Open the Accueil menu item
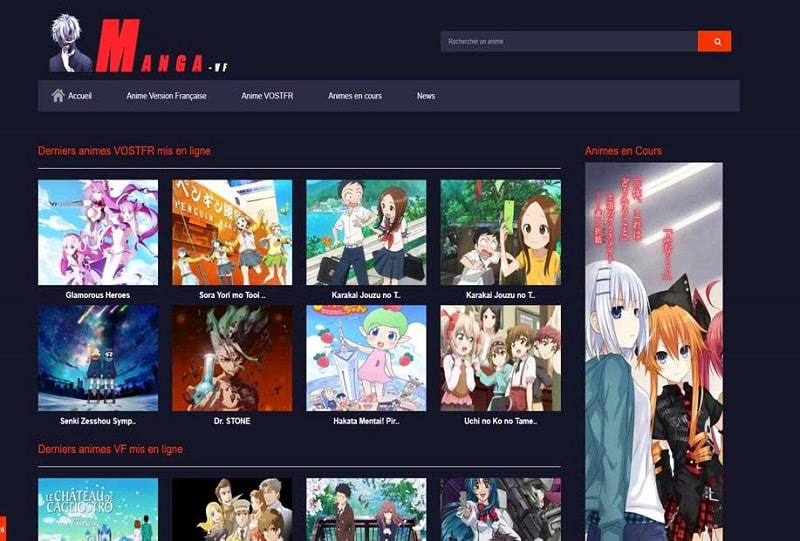Viewport: 800px width, 541px height. [80, 96]
